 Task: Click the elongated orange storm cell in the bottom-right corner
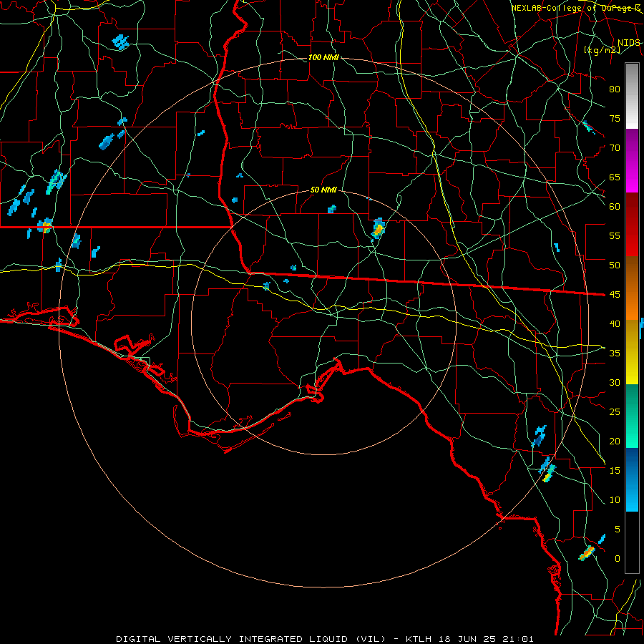[587, 553]
